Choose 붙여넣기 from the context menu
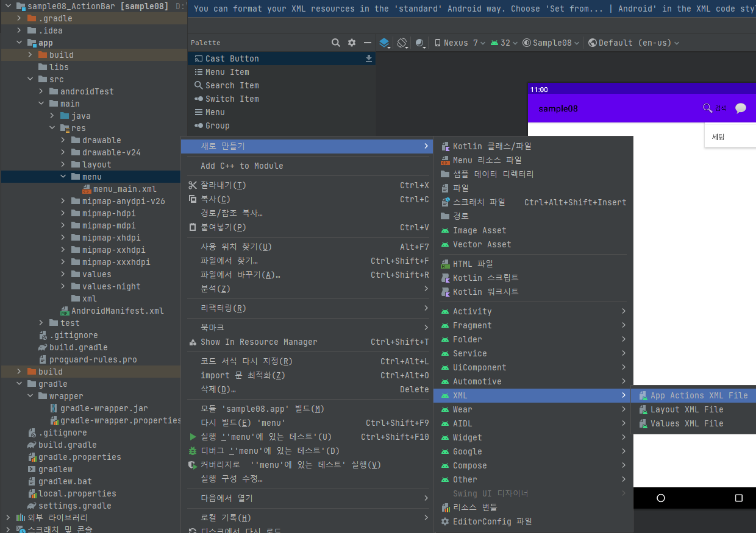Viewport: 756px width, 533px height. 308,227
